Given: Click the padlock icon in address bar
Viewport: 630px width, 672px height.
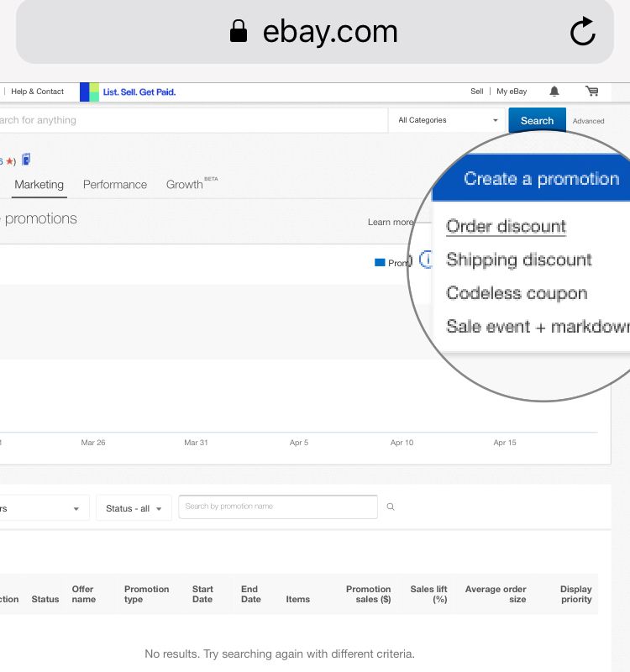Looking at the screenshot, I should (239, 33).
